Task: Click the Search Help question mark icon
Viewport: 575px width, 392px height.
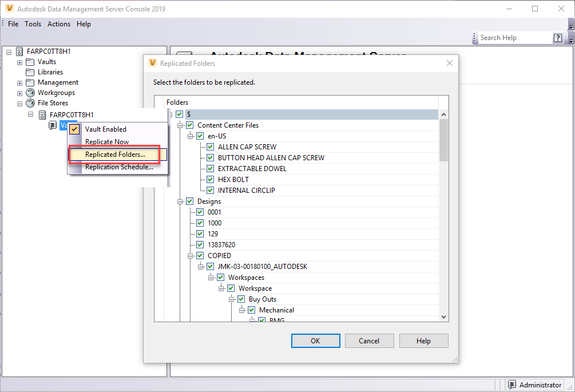Action: point(557,37)
